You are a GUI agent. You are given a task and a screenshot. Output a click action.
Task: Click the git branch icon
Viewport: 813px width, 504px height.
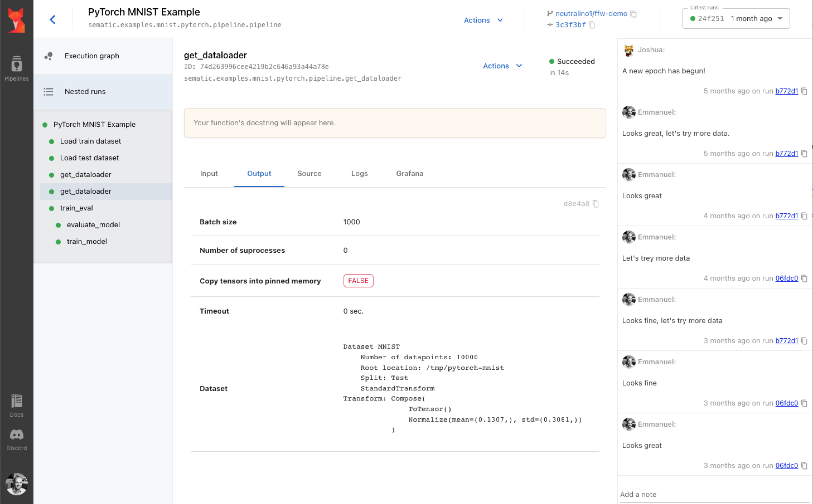tap(550, 13)
